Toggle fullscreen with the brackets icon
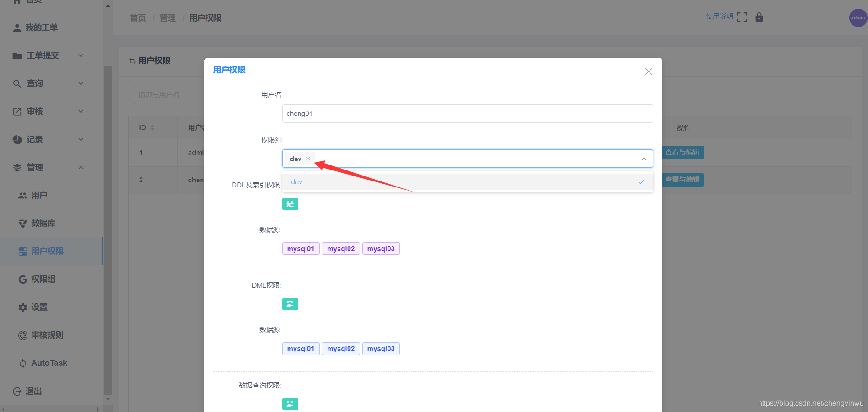 click(x=742, y=17)
